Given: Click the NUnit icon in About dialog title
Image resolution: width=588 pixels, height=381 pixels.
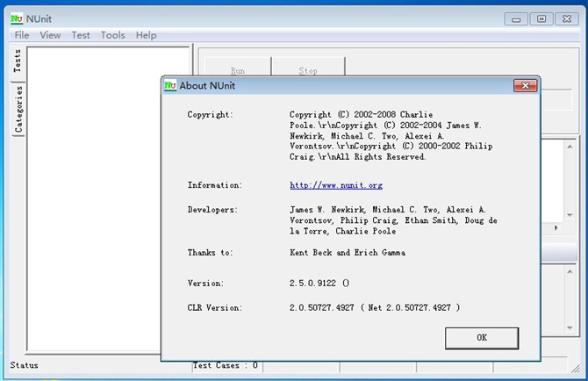Looking at the screenshot, I should (x=170, y=85).
